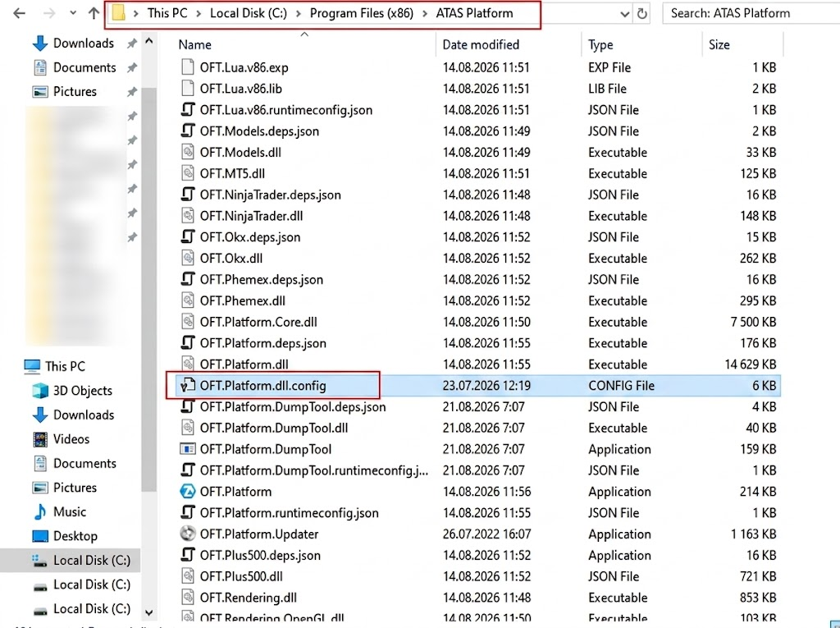Select OFT.Rendering.dll file icon

[x=188, y=598]
